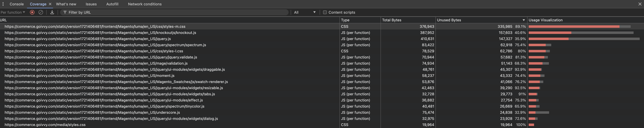The width and height of the screenshot is (644, 128).
Task: Export coverage data with the download icon
Action: pyautogui.click(x=52, y=12)
